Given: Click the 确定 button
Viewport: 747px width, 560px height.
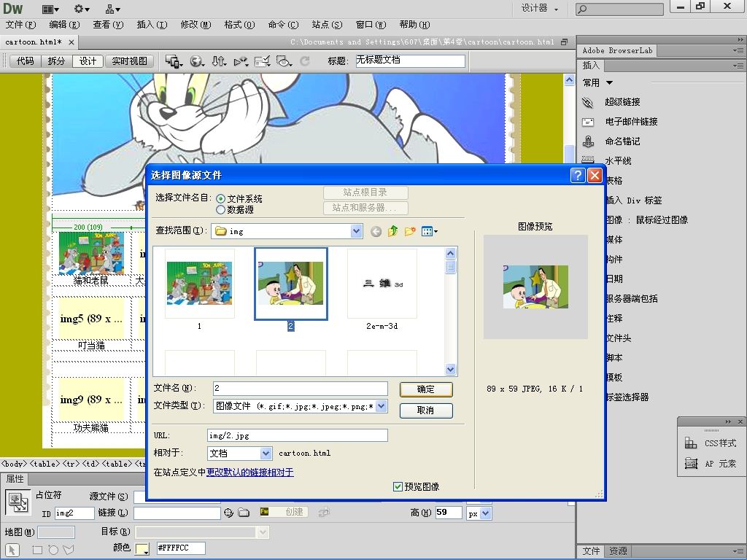Looking at the screenshot, I should click(426, 389).
